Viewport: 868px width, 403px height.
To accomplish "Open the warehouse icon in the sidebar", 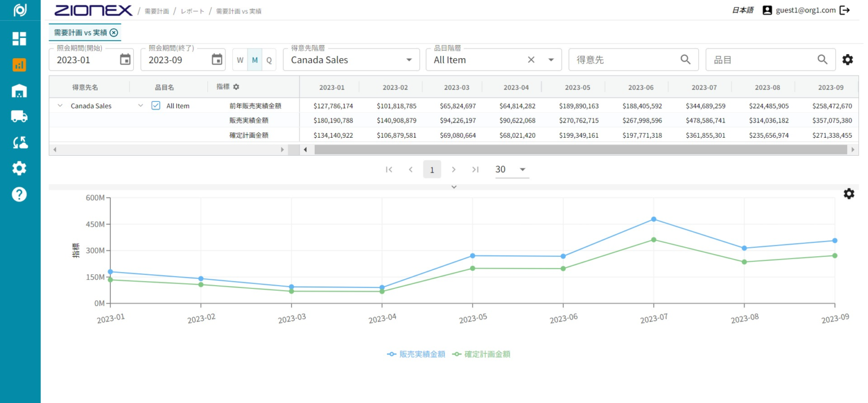I will 19,90.
